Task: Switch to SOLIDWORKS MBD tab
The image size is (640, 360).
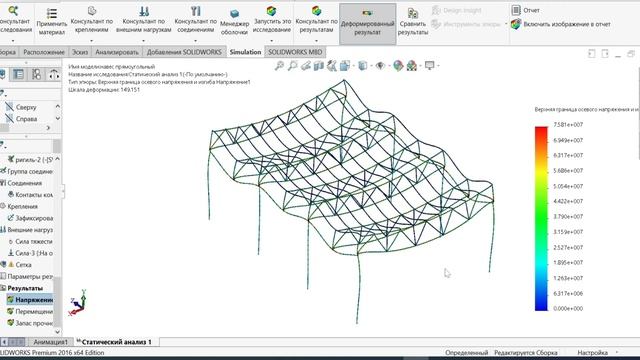Action: click(295, 52)
